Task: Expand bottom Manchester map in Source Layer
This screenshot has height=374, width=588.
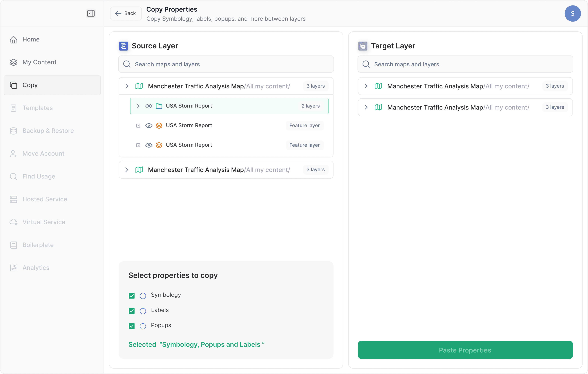Action: (x=127, y=170)
